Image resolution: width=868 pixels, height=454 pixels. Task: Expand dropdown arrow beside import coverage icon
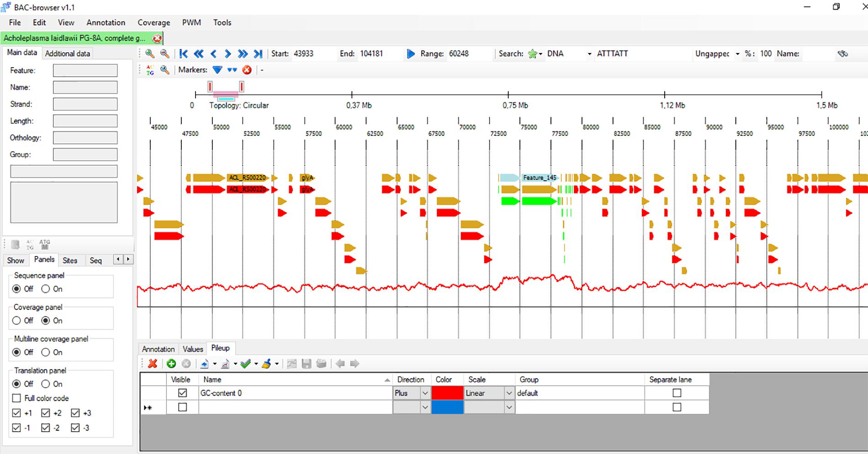pos(214,364)
